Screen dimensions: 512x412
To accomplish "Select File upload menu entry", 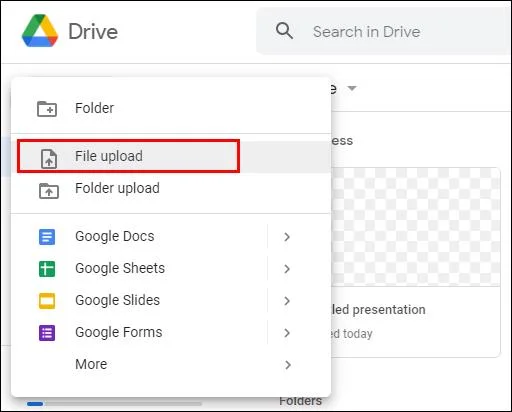I will 171,157.
